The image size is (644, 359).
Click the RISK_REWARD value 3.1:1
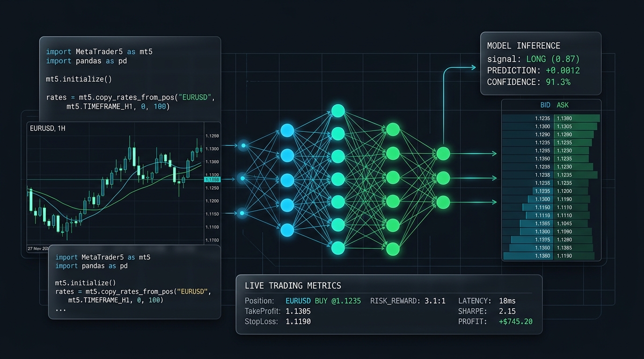click(x=435, y=301)
